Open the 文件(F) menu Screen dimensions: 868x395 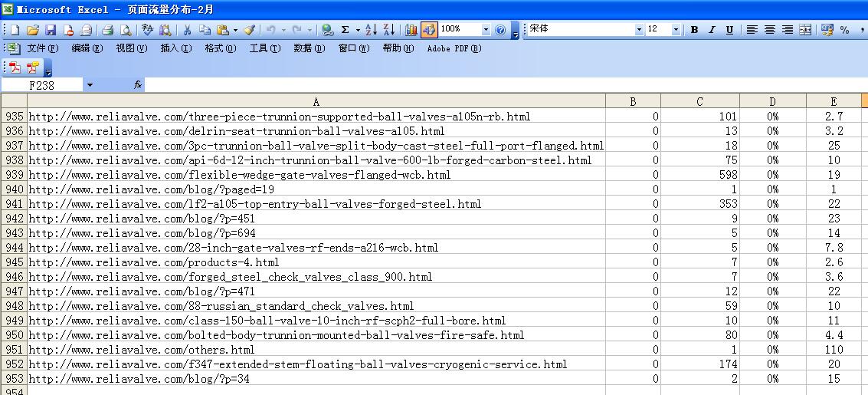click(43, 48)
